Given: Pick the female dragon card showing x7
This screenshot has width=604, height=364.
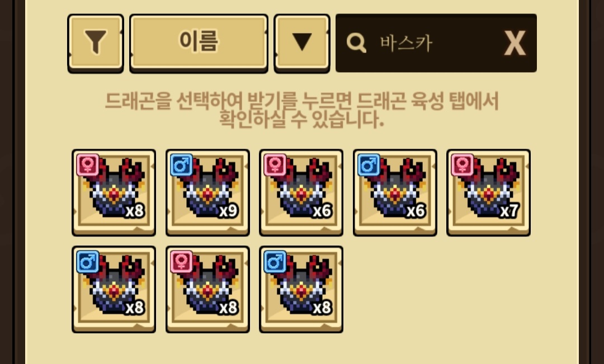Looking at the screenshot, I should (488, 192).
